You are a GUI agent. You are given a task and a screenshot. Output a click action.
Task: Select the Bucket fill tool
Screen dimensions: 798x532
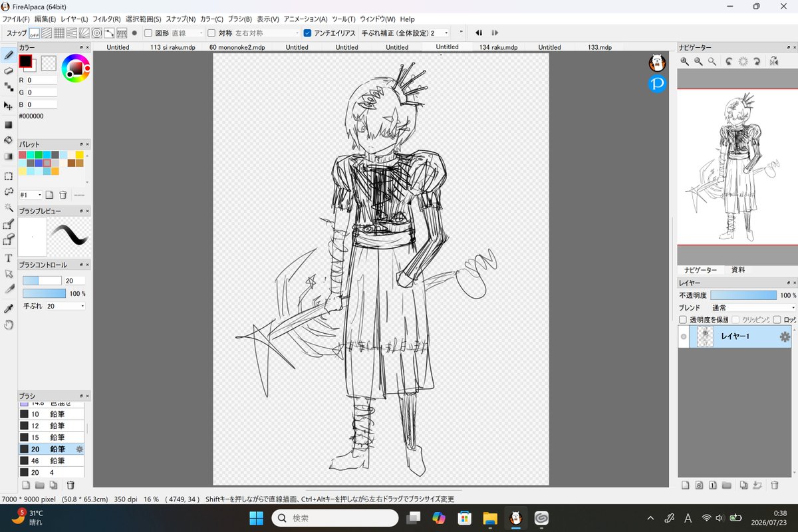coord(9,140)
